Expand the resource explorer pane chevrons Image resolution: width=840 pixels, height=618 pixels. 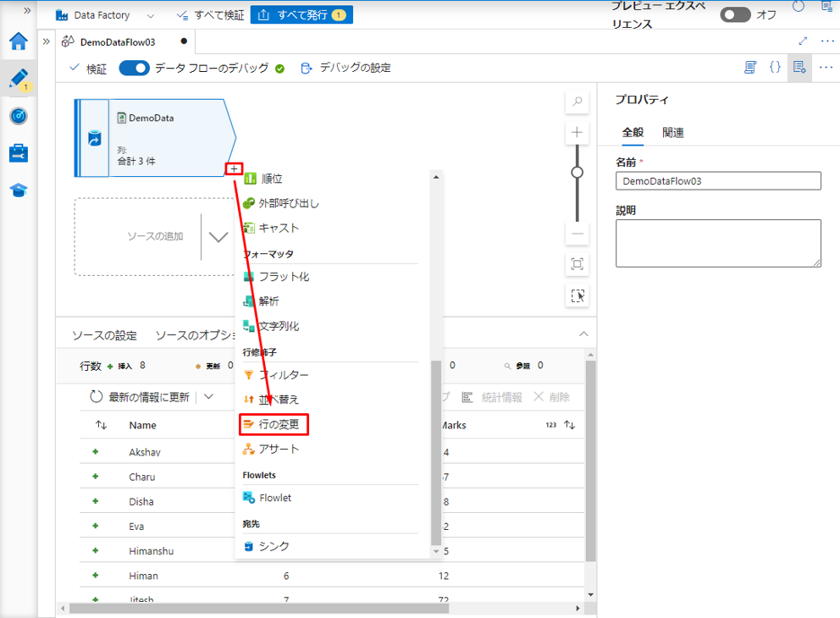tap(46, 41)
